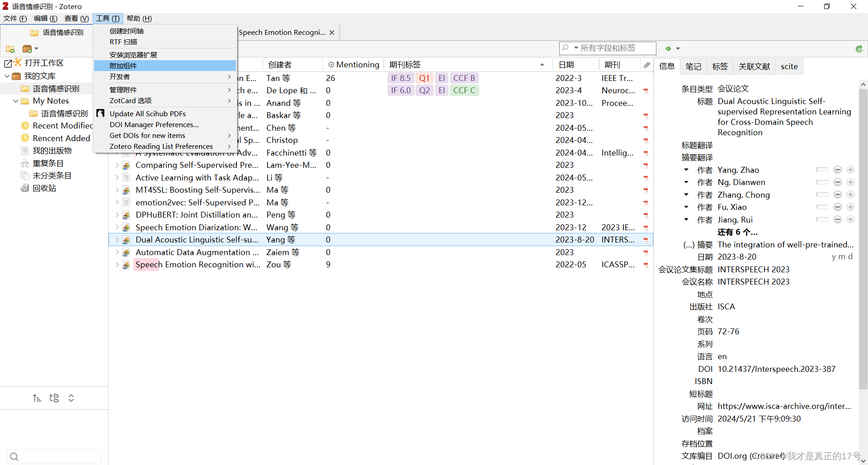Toggle name field mode for Yang, Zhao
Screen dimensions: 868x465
(x=822, y=170)
